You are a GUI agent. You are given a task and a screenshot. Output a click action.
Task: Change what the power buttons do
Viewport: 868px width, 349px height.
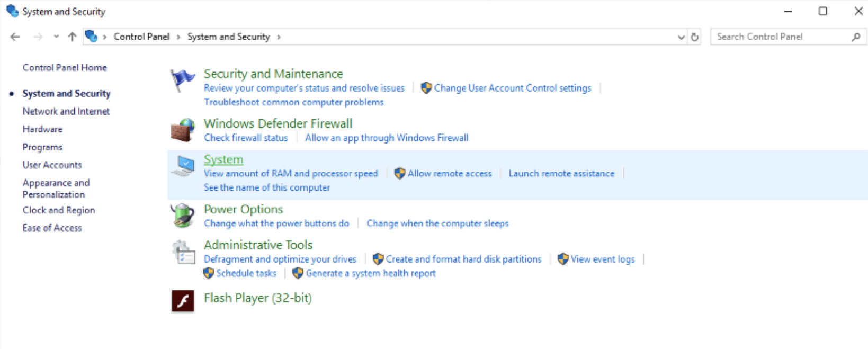point(276,223)
